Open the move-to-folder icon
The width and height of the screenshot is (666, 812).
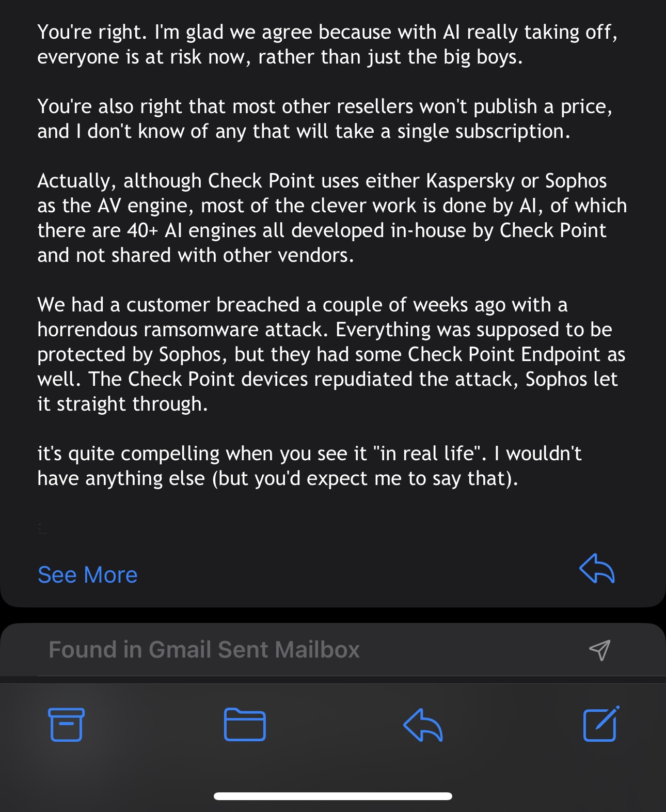(x=245, y=724)
